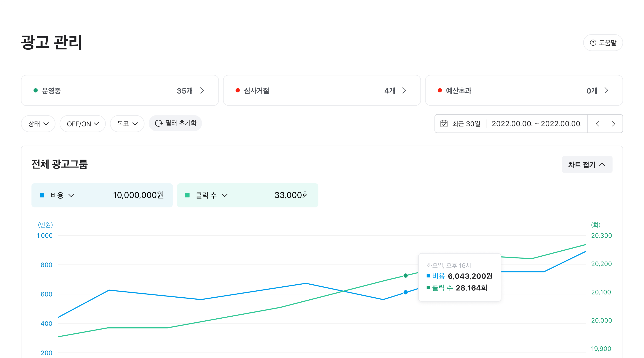The height and width of the screenshot is (358, 644).
Task: Select the 최근 30일 period option
Action: [466, 124]
